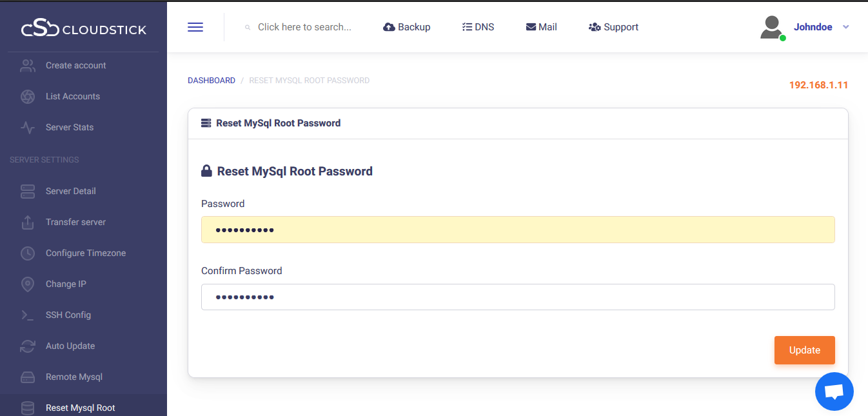The height and width of the screenshot is (416, 868).
Task: Open the live chat bubble
Action: (834, 391)
